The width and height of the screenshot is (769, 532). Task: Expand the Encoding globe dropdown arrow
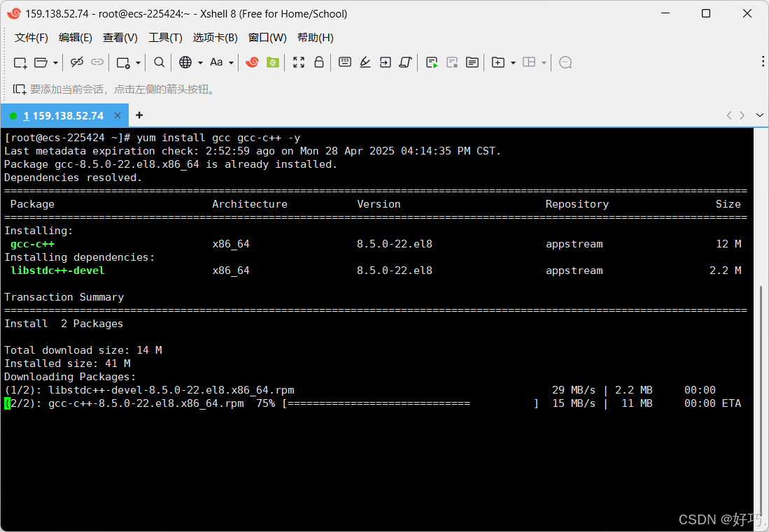pos(200,63)
